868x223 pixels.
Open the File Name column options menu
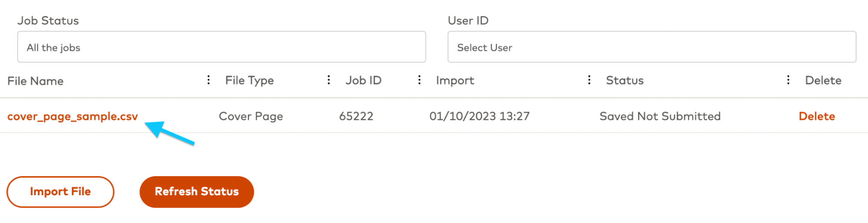coord(208,80)
